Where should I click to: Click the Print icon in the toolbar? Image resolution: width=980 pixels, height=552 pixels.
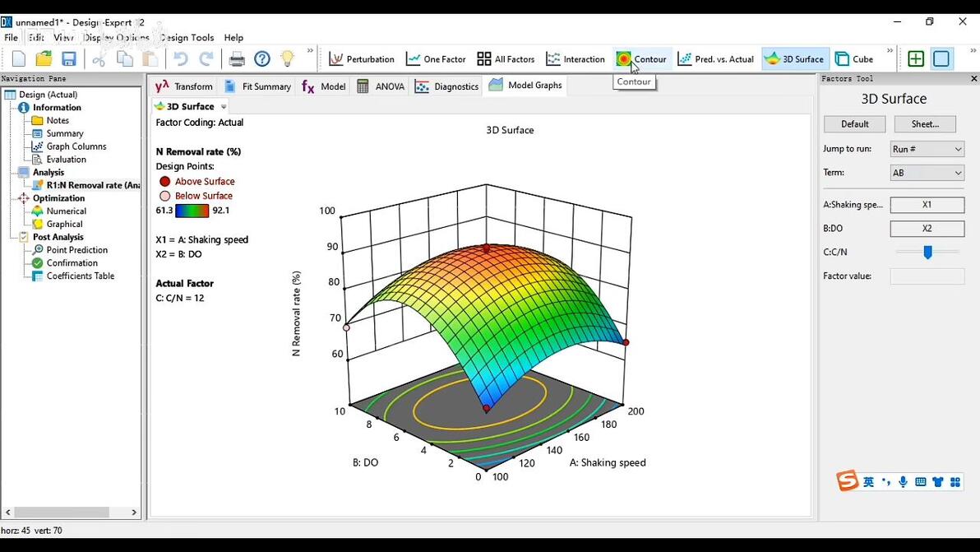tap(237, 59)
